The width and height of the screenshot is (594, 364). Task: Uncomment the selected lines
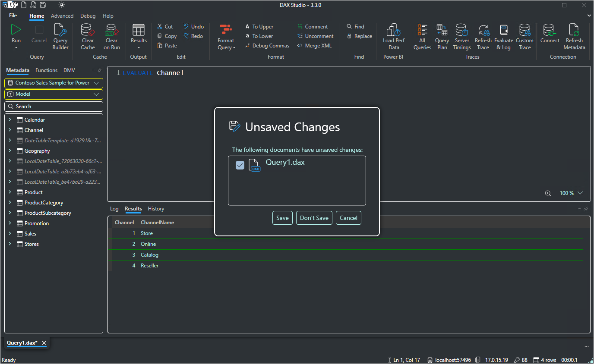tap(315, 36)
